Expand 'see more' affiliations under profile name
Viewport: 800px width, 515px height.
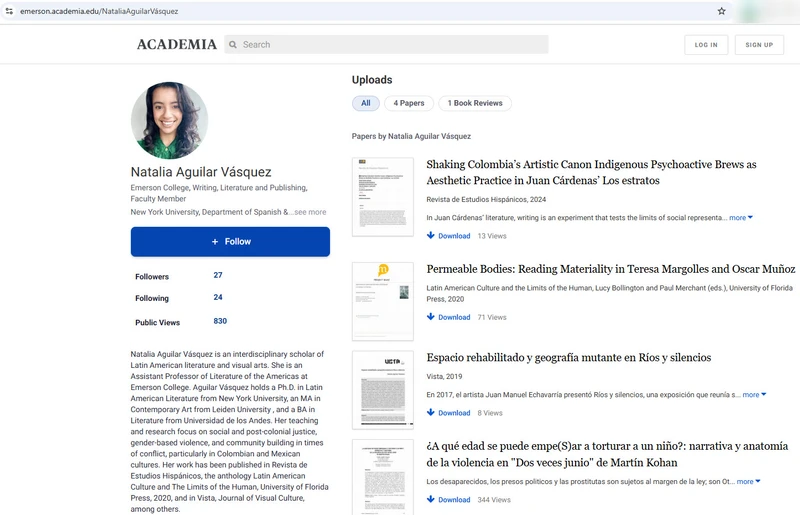310,212
